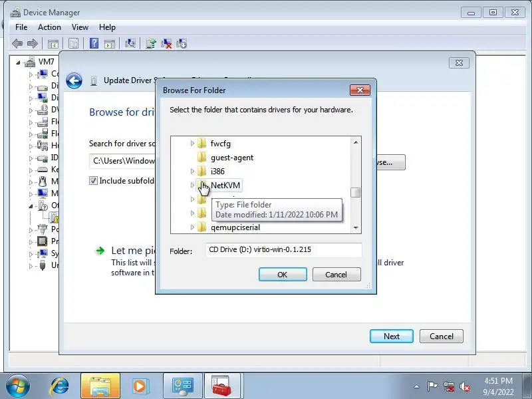Click Scan for hardware changes toolbar icon
Image resolution: width=532 pixels, height=399 pixels.
point(130,43)
